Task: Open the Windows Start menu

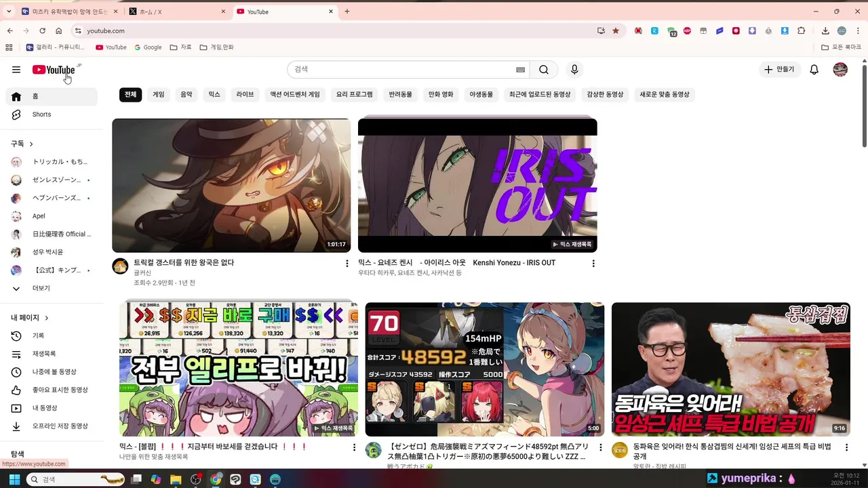Action: (x=14, y=479)
